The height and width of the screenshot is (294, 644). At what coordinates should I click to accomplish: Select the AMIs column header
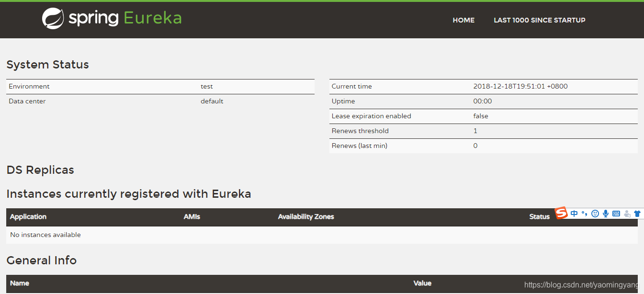coord(192,216)
